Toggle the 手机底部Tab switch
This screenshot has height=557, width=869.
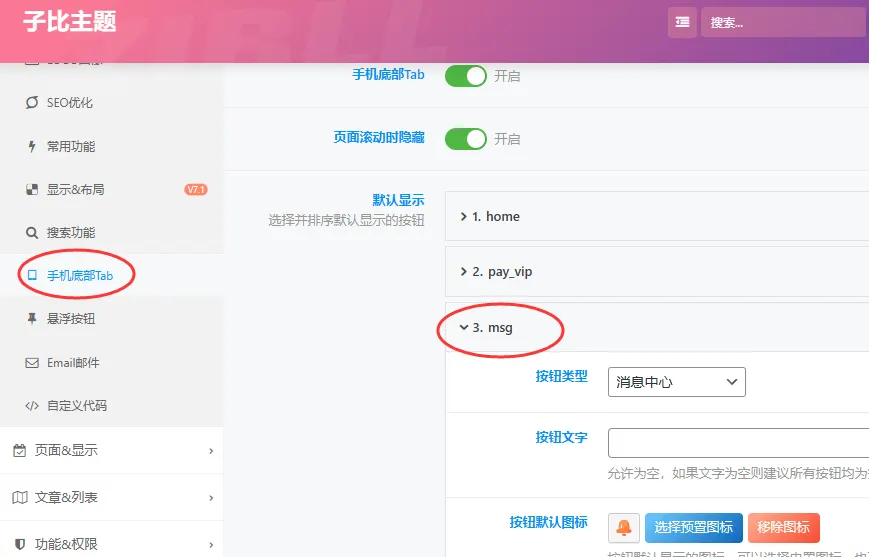[466, 76]
